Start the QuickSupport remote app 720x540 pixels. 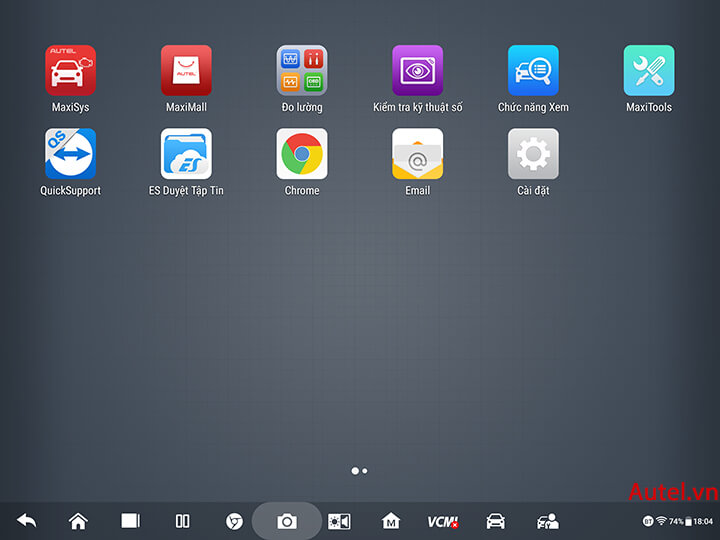pos(70,153)
